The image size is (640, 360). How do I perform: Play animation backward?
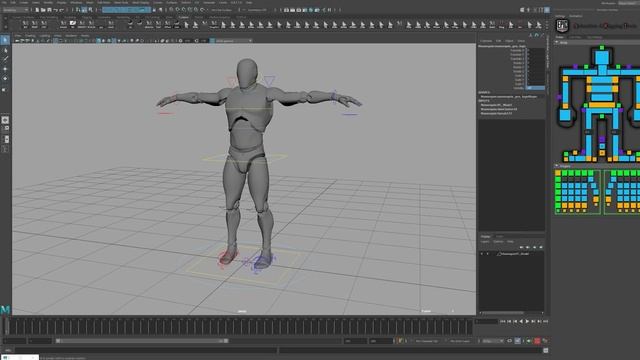521,322
